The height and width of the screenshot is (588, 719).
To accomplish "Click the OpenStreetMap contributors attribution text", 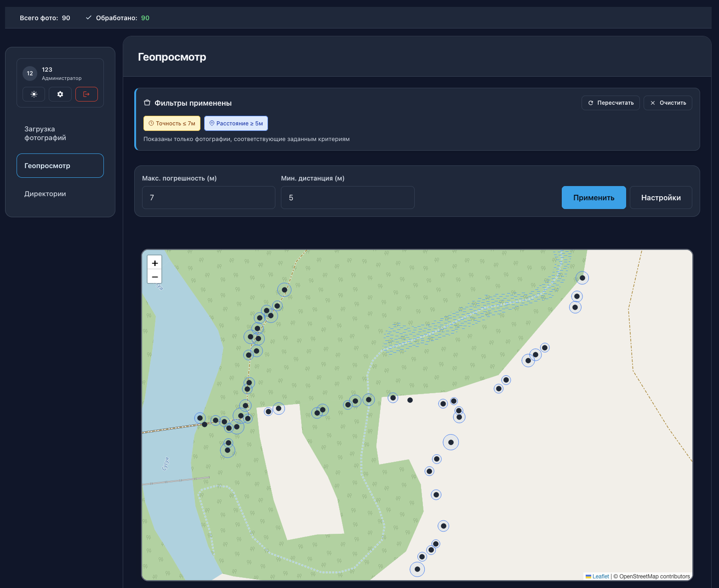I will [654, 577].
